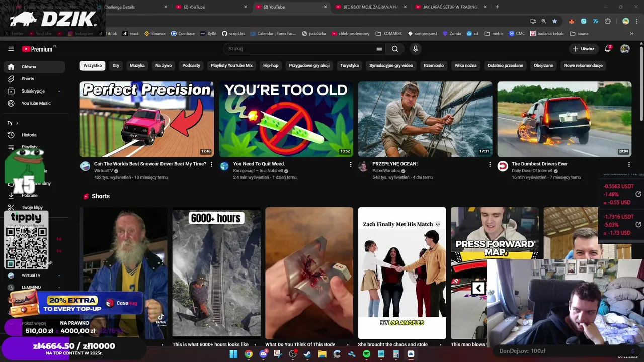The height and width of the screenshot is (362, 644).
Task: Open the Binance bookmark
Action: click(x=155, y=34)
